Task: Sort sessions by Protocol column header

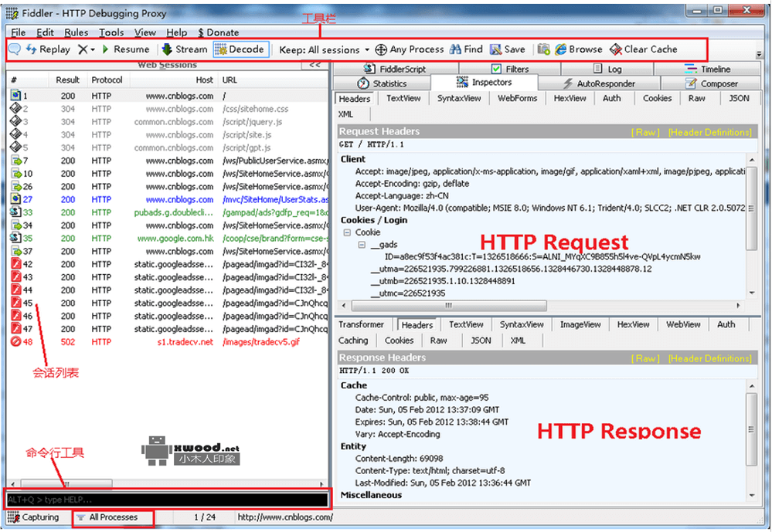Action: tap(107, 80)
